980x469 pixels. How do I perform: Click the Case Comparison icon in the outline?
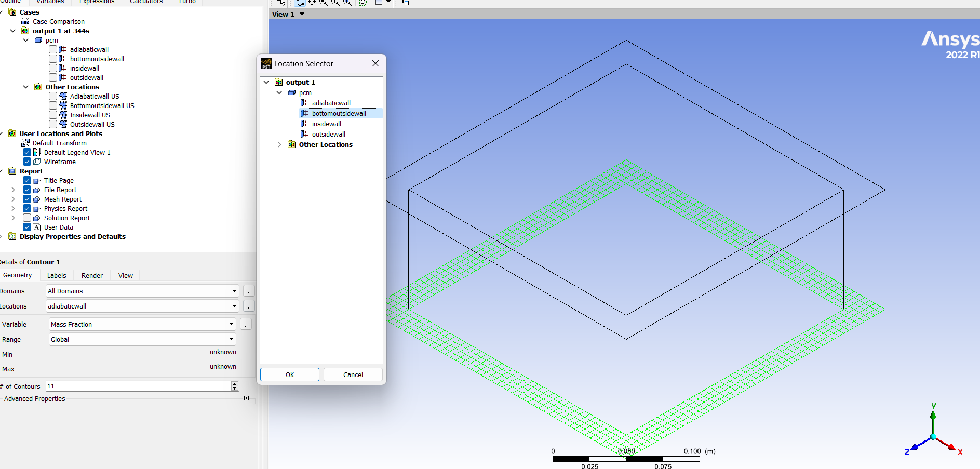click(25, 22)
